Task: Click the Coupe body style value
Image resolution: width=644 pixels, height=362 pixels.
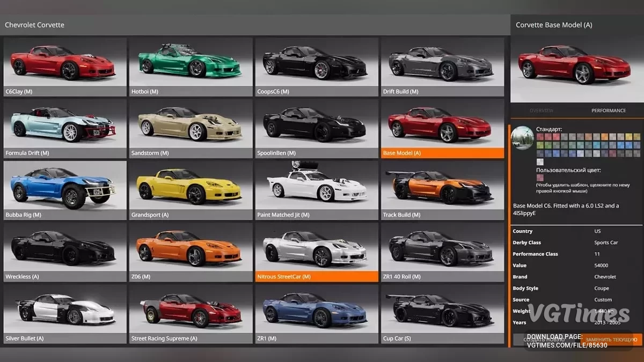Action: [602, 288]
